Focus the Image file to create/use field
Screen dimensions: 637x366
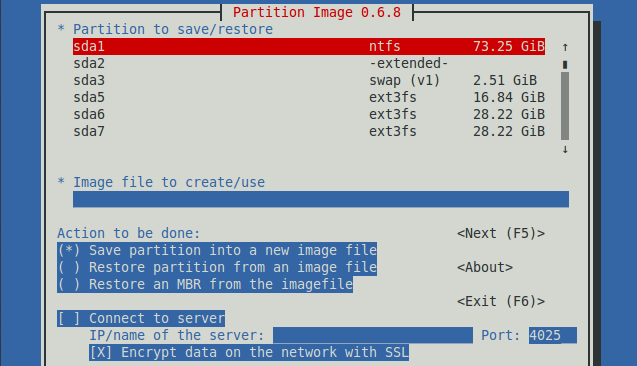[x=321, y=199]
